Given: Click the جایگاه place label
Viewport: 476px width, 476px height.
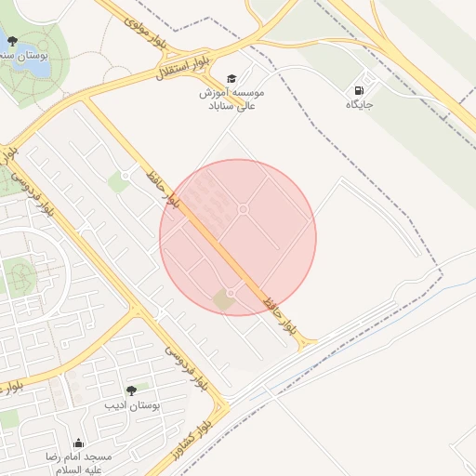Looking at the screenshot, I should [360, 105].
